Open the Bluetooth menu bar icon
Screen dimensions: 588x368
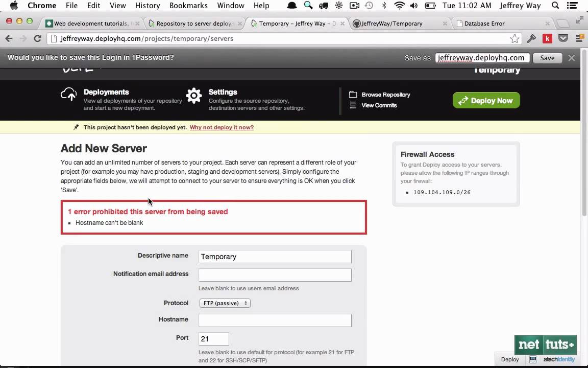[x=384, y=6]
